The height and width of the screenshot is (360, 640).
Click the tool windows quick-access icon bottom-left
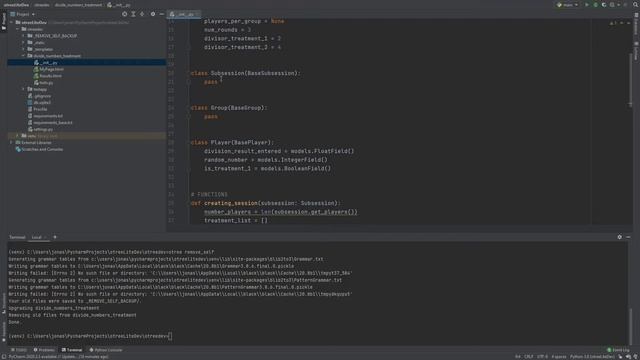point(4,356)
